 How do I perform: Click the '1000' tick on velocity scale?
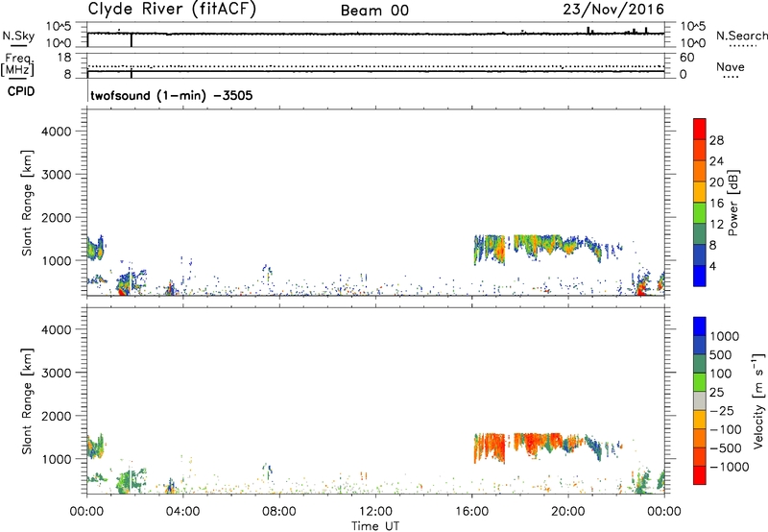tap(724, 336)
